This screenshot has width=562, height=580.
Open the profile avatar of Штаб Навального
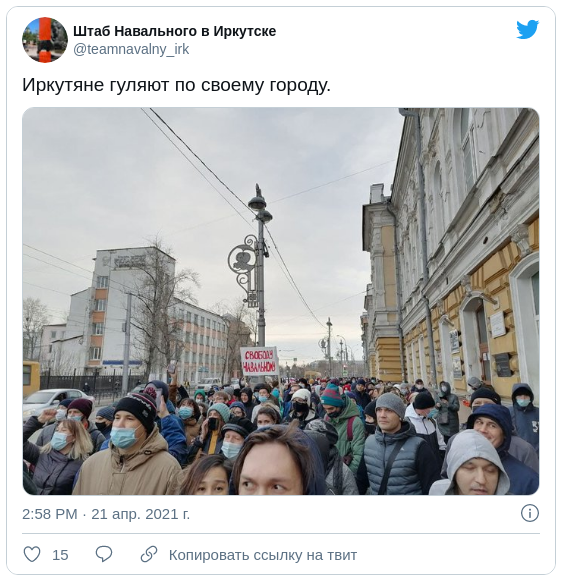[x=45, y=40]
